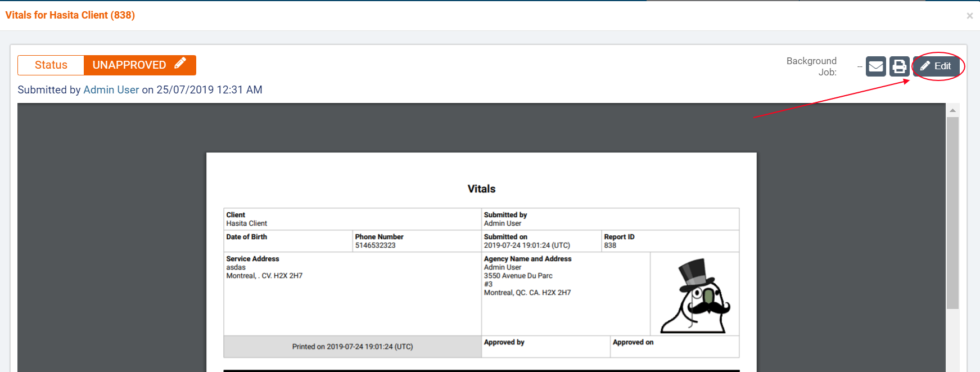Screen dimensions: 980x372
Task: Click the Edit button
Action: (936, 66)
